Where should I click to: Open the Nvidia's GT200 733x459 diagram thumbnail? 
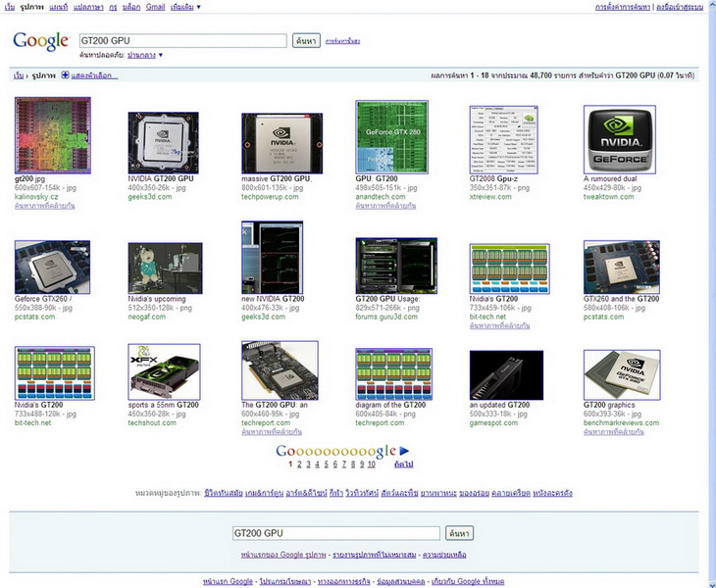[510, 269]
